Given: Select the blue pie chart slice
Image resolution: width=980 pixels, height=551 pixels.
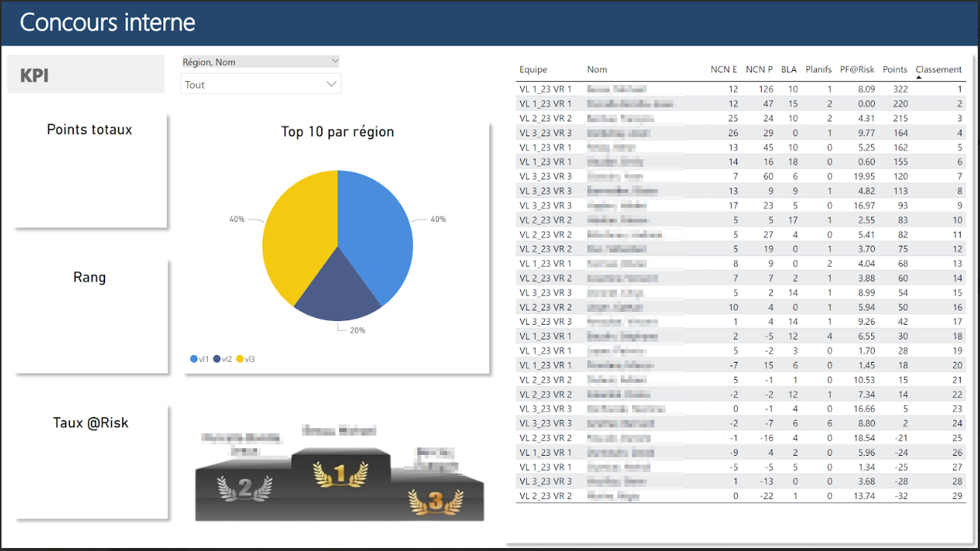Looking at the screenshot, I should [x=376, y=231].
